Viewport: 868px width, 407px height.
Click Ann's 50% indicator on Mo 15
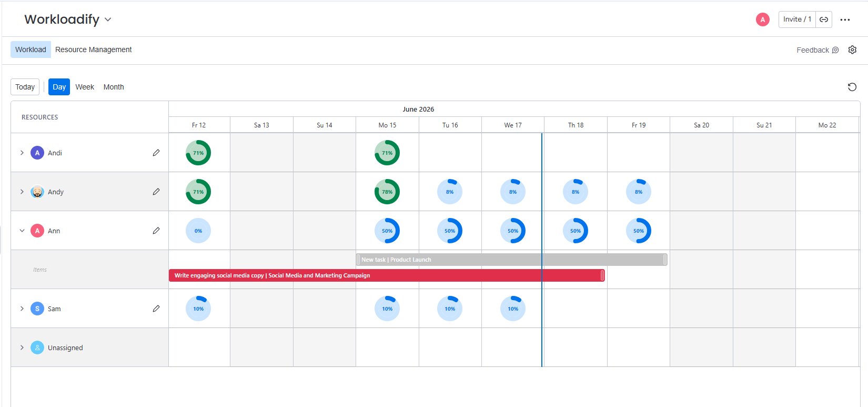point(387,231)
